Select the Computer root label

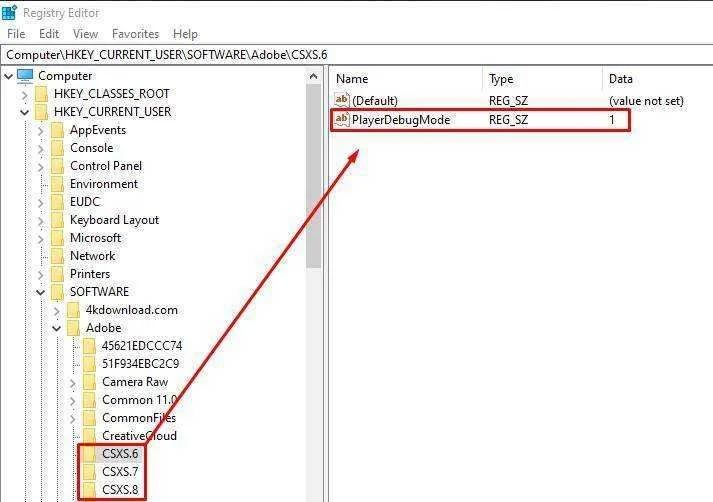click(x=65, y=76)
